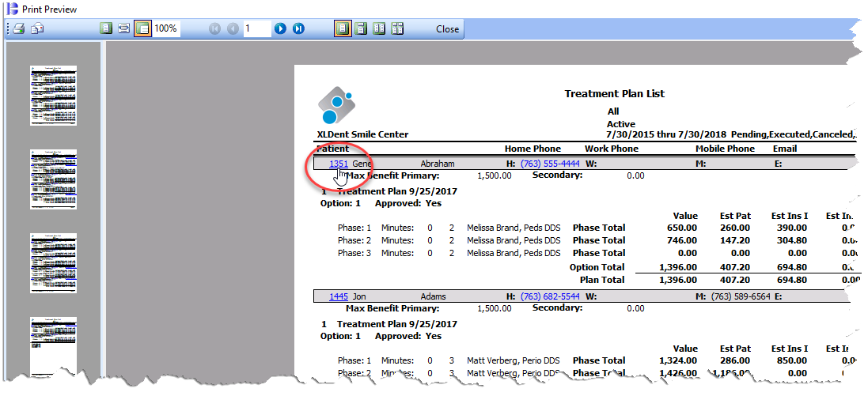Viewport: 868px width, 396px height.
Task: Select the third page thumbnail
Action: pos(54,262)
